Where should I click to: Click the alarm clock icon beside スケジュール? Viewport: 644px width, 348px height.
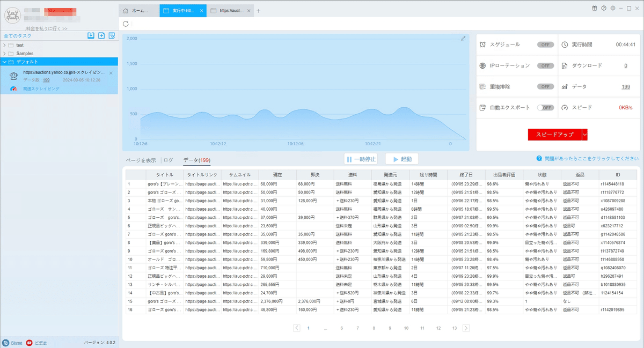point(483,45)
